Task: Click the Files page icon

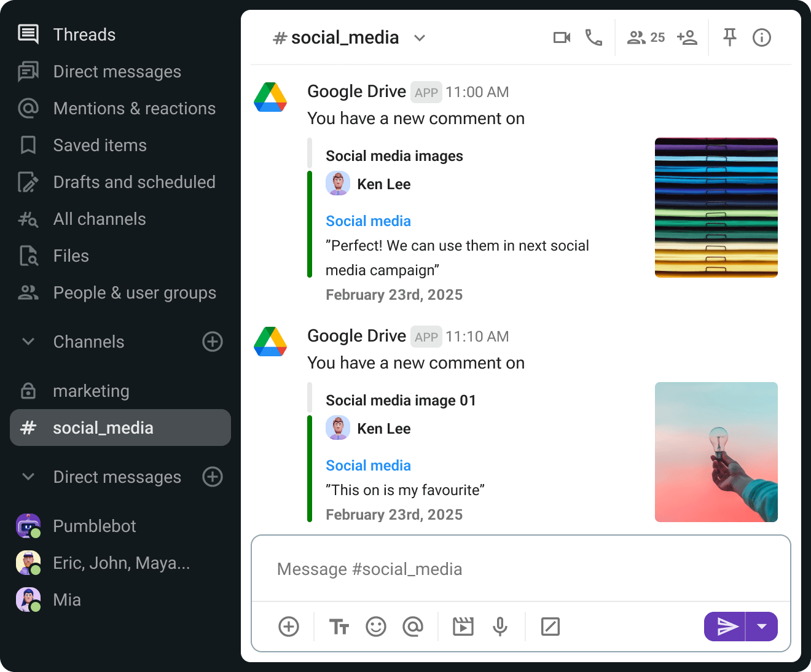Action: pyautogui.click(x=28, y=256)
